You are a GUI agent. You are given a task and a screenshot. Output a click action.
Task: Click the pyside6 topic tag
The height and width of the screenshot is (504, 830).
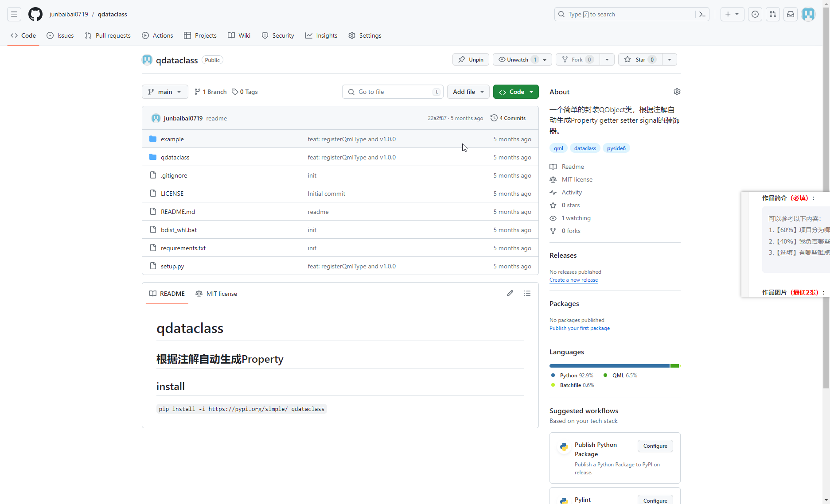pos(616,148)
